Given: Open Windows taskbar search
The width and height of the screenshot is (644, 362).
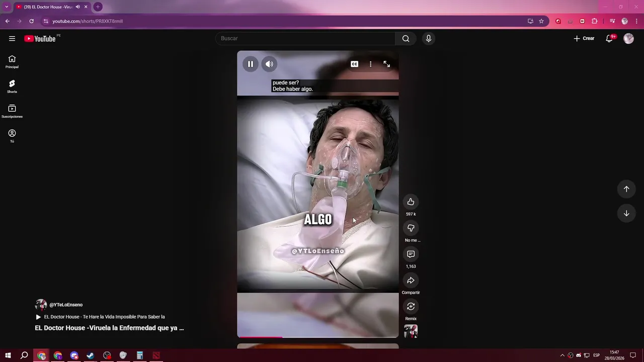Looking at the screenshot, I should coord(24,355).
